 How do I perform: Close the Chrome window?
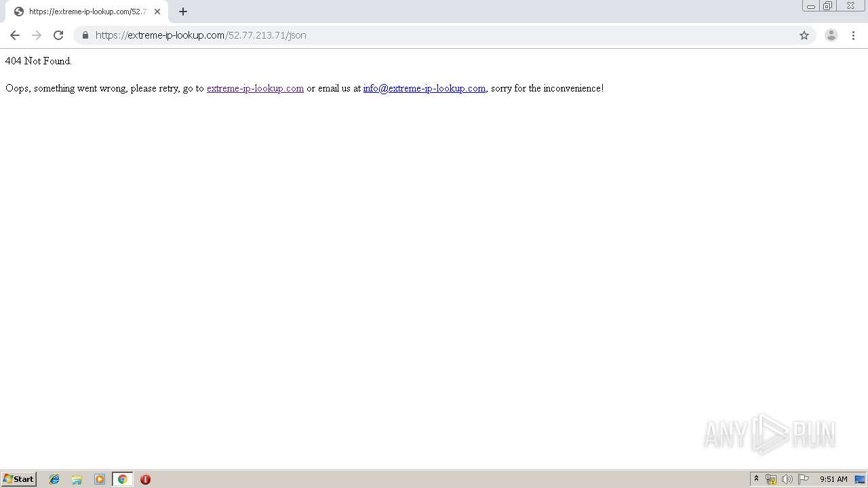851,6
